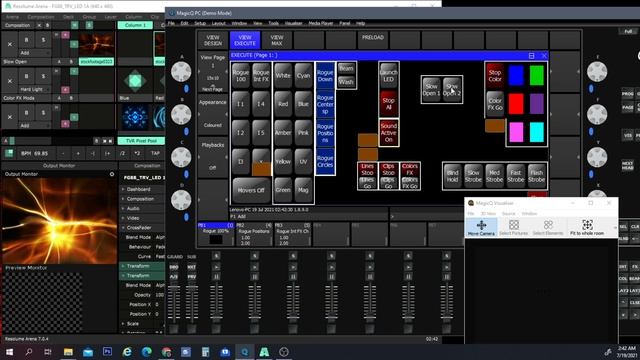Click TAP tempo button in Resolume

(155, 153)
